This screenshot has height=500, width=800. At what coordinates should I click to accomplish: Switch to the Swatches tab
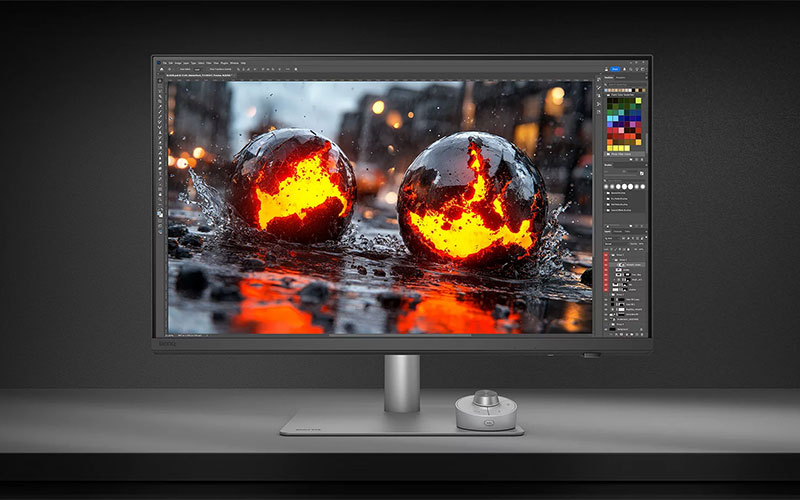click(609, 78)
